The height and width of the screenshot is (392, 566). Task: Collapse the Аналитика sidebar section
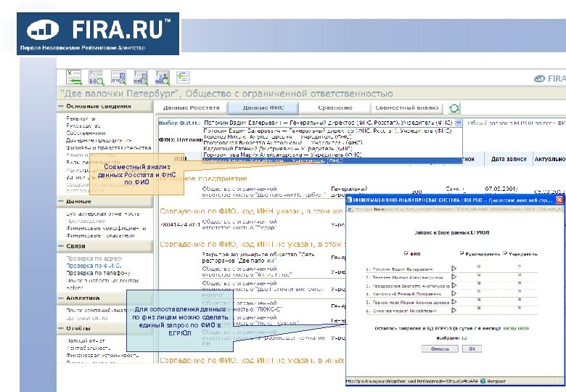coord(61,298)
